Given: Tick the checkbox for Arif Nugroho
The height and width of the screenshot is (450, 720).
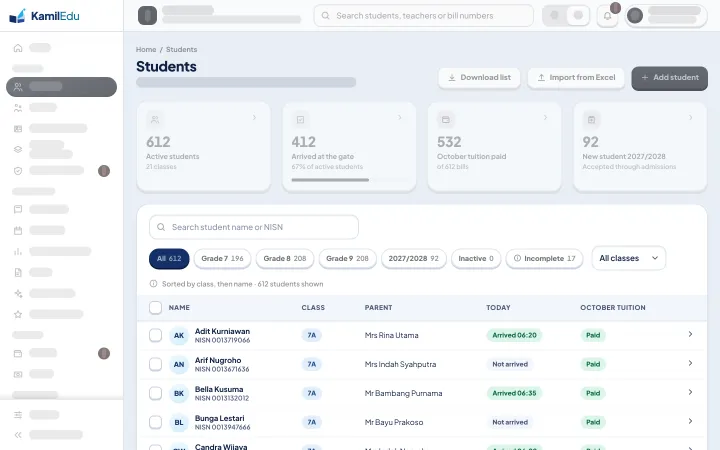Looking at the screenshot, I should [x=155, y=364].
